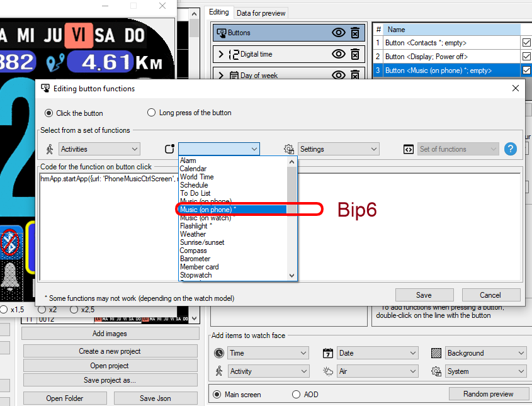Expand the Day of week element
The height and width of the screenshot is (406, 532).
click(221, 76)
